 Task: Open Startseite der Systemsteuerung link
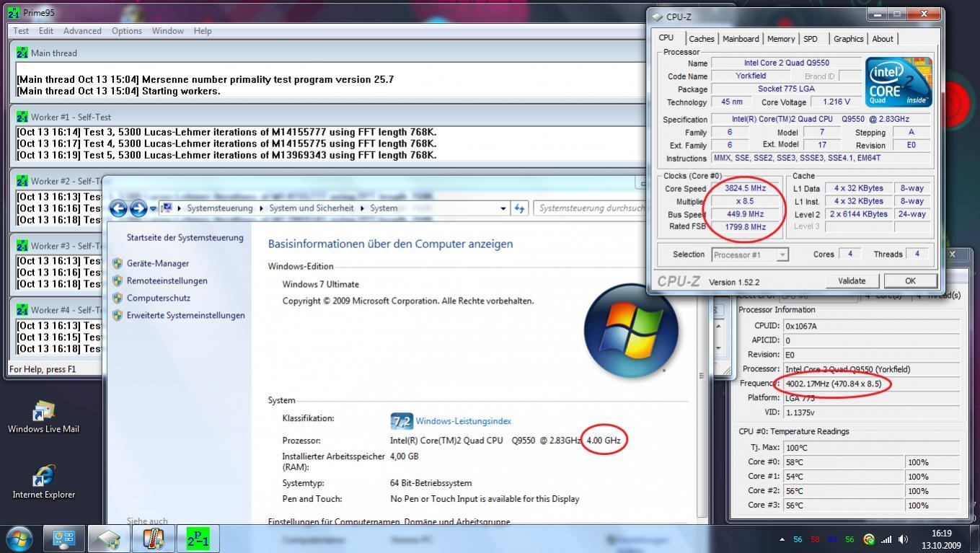185,238
